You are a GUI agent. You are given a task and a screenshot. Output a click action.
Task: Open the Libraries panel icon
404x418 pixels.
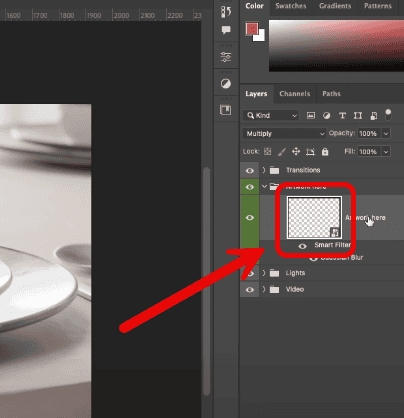coord(226,110)
